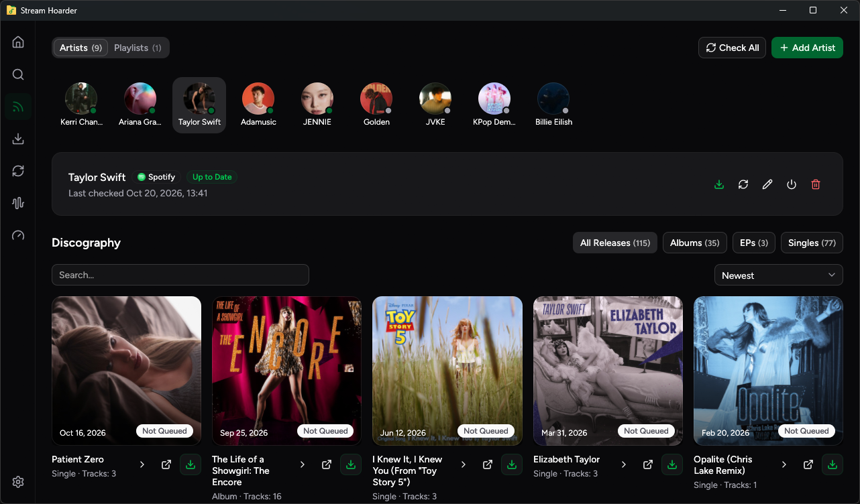
Task: Filter discography by EPs
Action: pos(754,243)
